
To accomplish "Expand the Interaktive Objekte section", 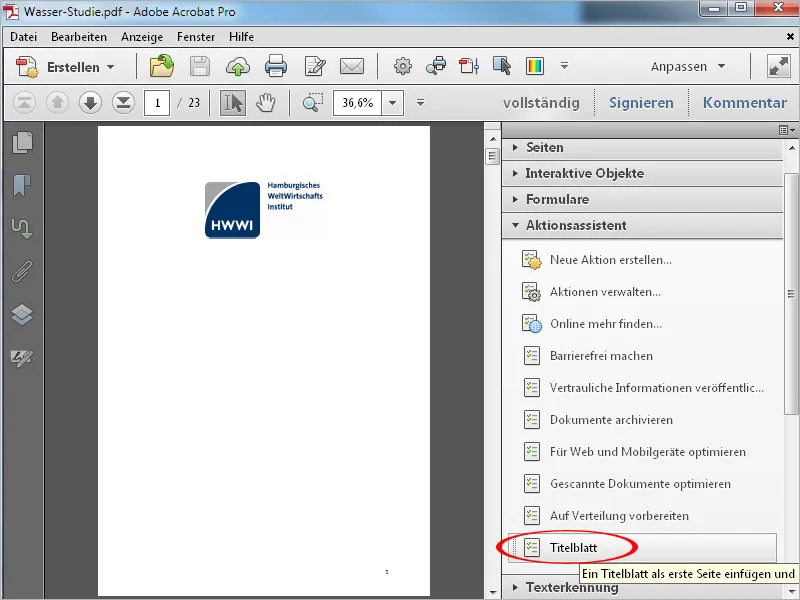I will (642, 173).
